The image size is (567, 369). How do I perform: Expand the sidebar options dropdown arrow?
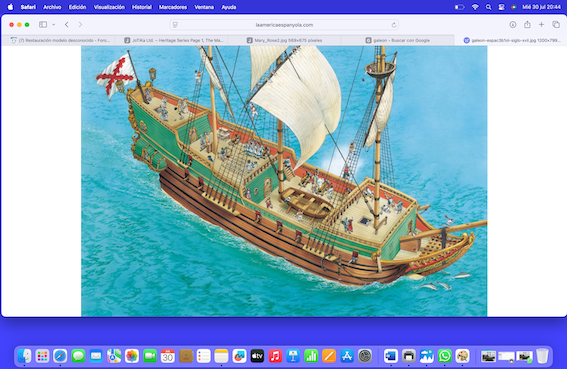pyautogui.click(x=54, y=25)
